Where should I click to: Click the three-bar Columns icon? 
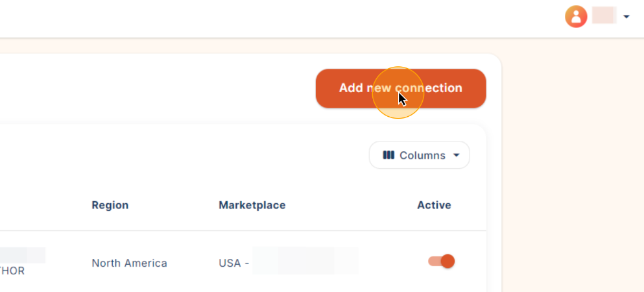388,155
